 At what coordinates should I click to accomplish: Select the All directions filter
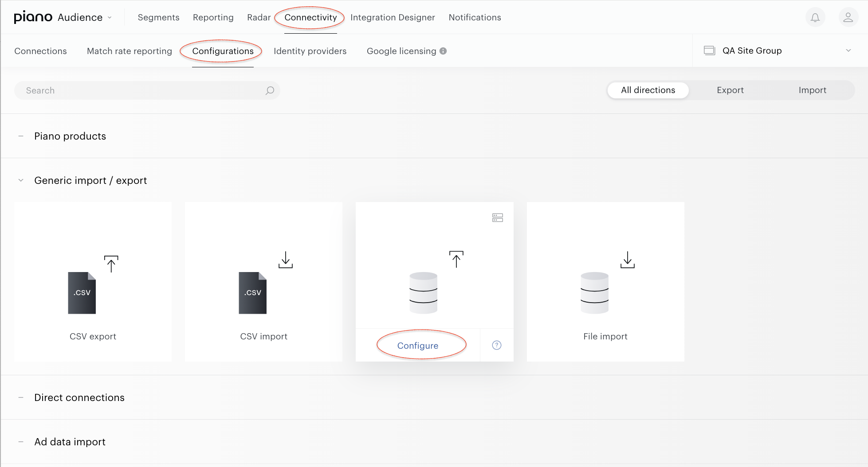pos(648,90)
